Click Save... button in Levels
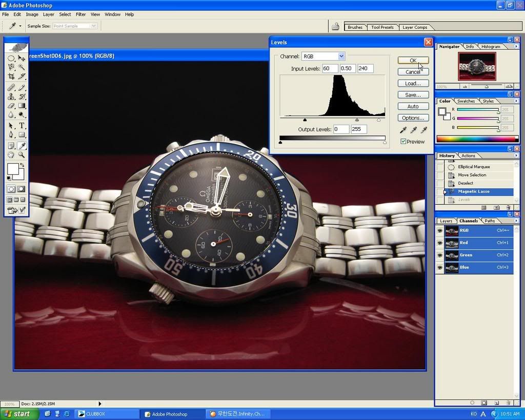Screen dimensions: 525x420 (413, 95)
